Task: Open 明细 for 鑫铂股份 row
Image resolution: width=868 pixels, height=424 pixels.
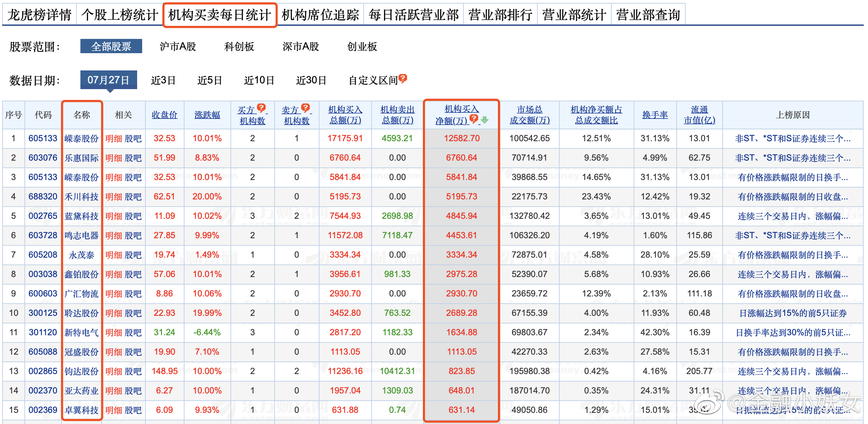Action: coord(114,274)
